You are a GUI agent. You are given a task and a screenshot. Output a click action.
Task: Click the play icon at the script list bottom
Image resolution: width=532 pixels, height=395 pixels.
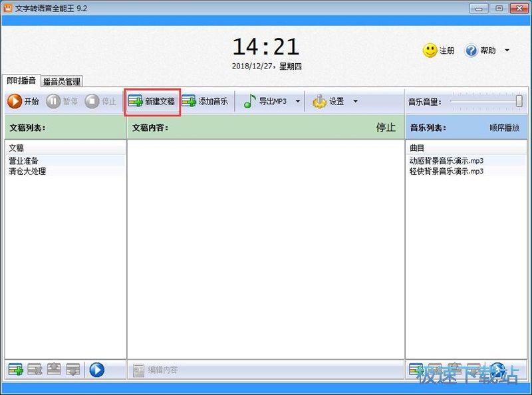click(x=96, y=369)
